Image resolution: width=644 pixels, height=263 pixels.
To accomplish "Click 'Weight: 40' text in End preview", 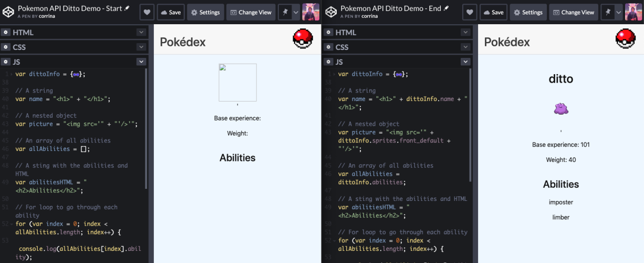I will (x=561, y=160).
